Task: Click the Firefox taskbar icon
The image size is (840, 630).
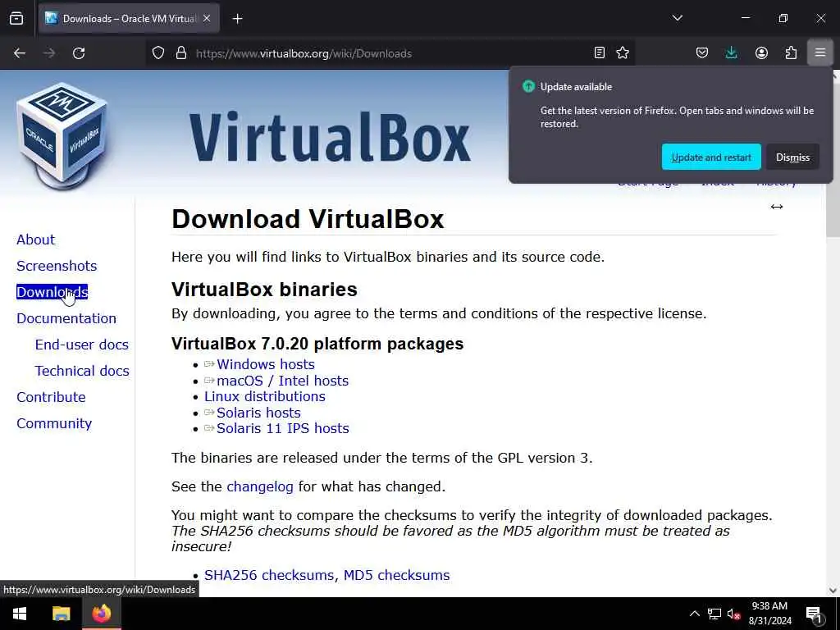Action: click(x=102, y=614)
